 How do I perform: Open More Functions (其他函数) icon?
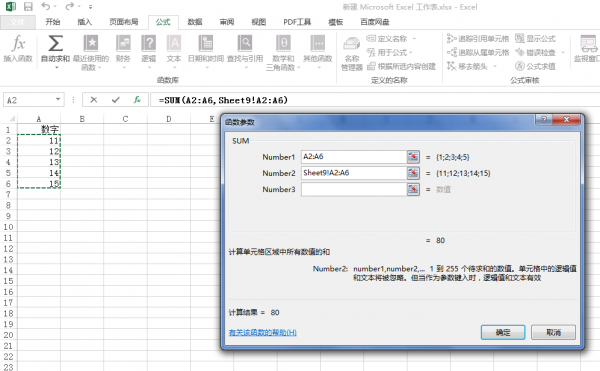pyautogui.click(x=318, y=43)
